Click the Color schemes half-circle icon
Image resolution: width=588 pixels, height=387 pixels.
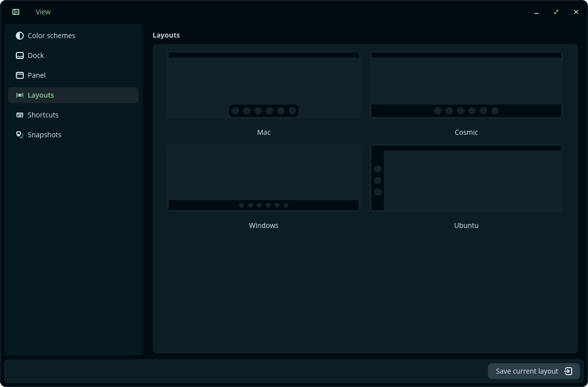(19, 36)
